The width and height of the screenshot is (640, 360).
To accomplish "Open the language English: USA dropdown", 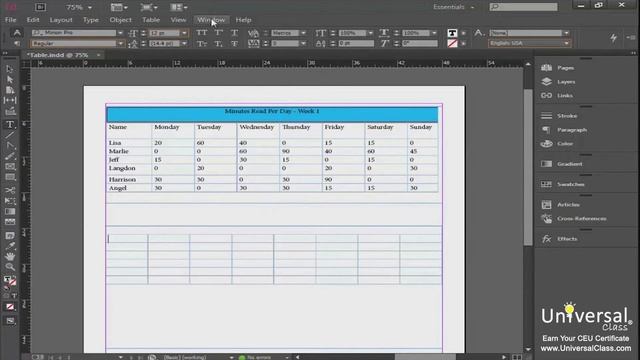I will pyautogui.click(x=566, y=43).
